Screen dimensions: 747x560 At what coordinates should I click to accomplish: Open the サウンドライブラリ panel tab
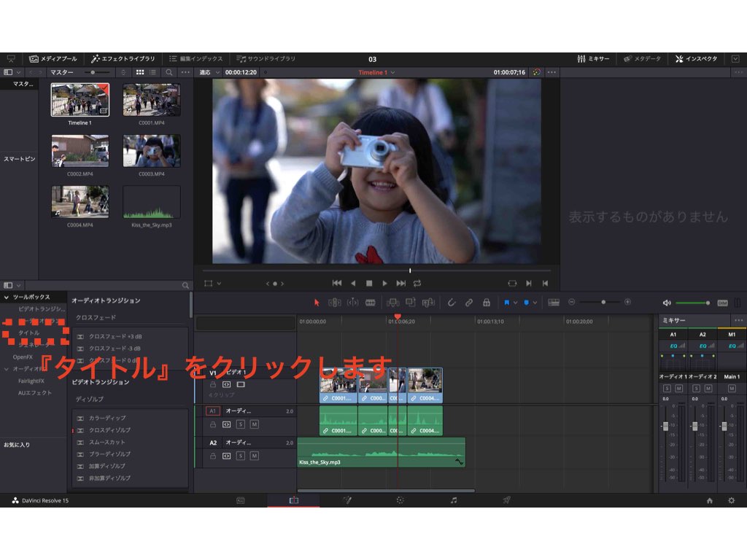pyautogui.click(x=266, y=58)
